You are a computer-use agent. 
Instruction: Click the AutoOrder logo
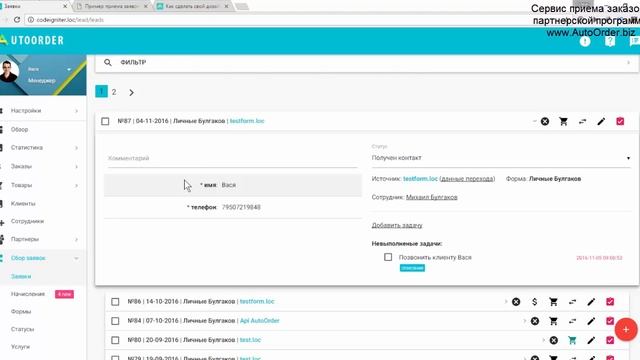32,40
